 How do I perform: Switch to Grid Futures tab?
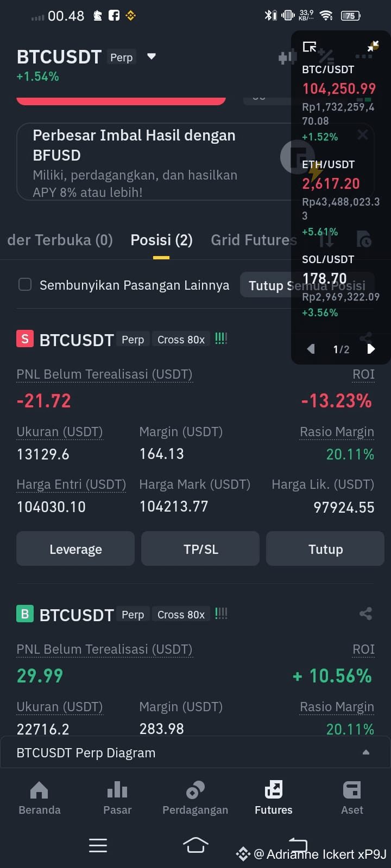[254, 240]
